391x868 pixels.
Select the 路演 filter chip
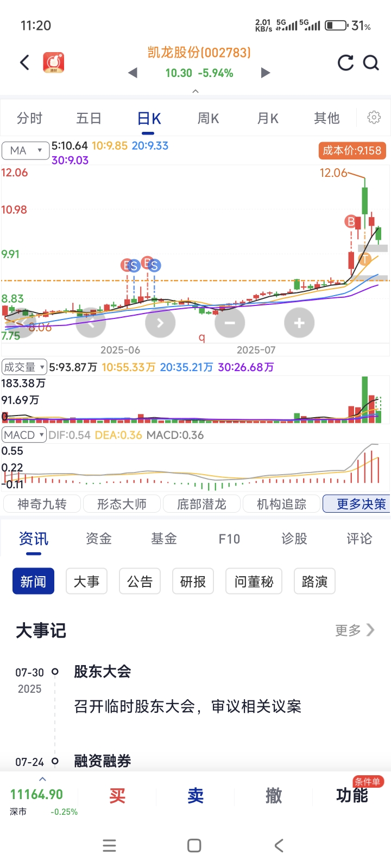point(314,582)
